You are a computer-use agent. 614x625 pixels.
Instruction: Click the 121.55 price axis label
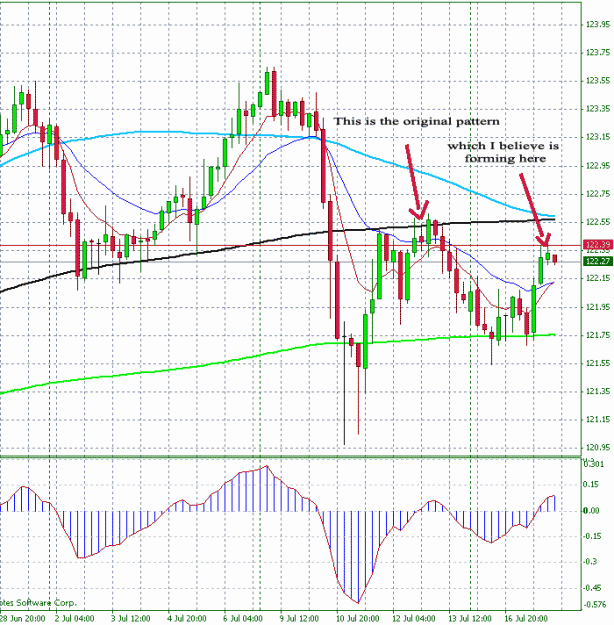(598, 363)
